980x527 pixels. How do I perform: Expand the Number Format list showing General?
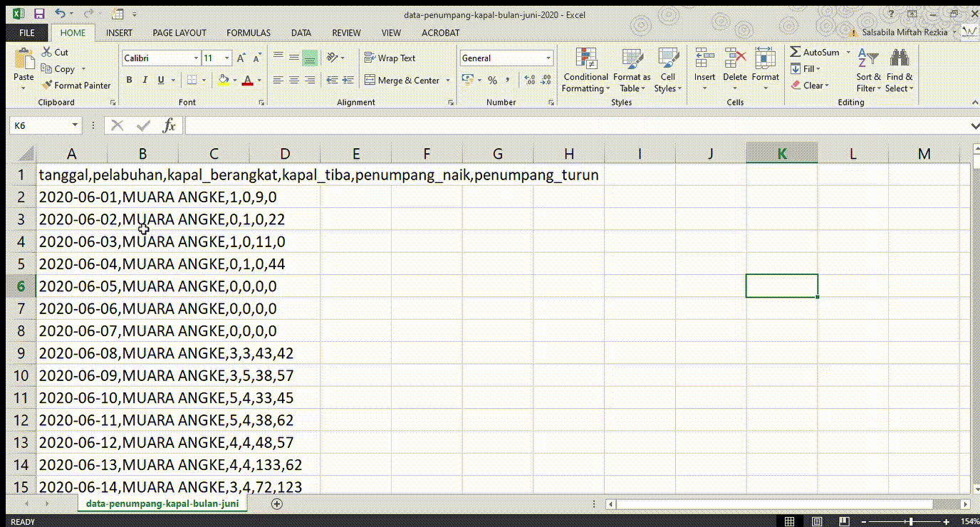pos(548,58)
